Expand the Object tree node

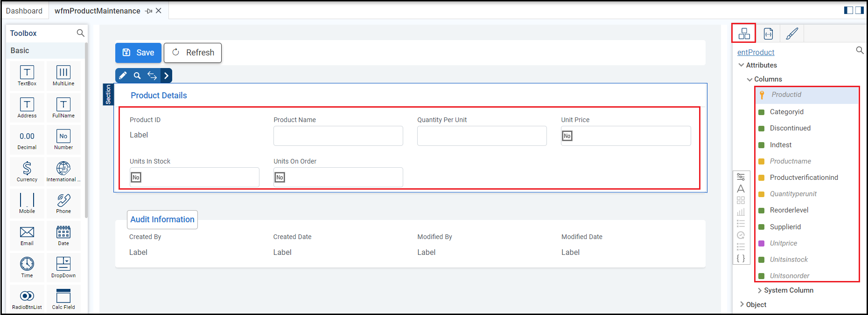(x=742, y=304)
